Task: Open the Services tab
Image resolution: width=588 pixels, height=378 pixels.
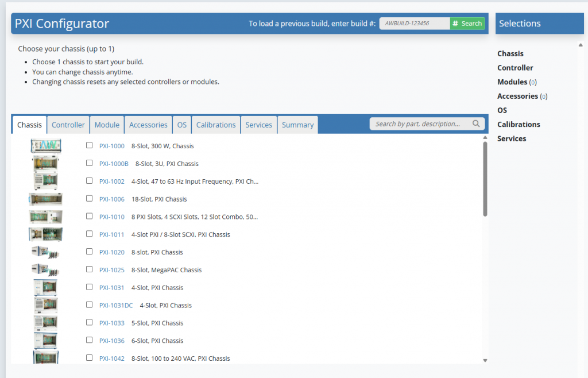Action: pyautogui.click(x=259, y=125)
